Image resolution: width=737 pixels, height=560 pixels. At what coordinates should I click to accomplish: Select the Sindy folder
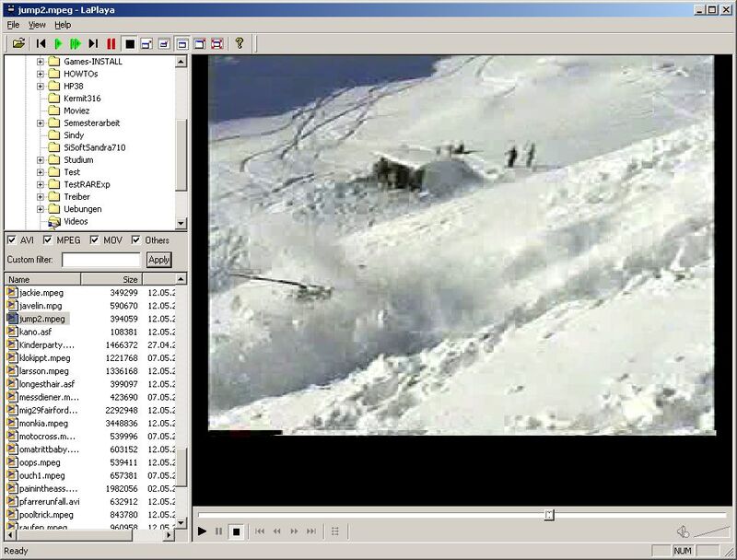(74, 135)
